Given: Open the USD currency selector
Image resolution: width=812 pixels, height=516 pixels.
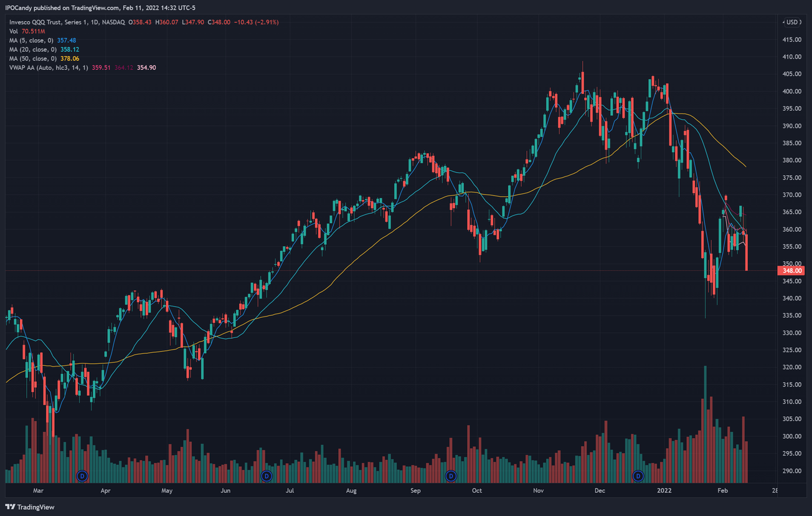Looking at the screenshot, I should click(x=791, y=22).
